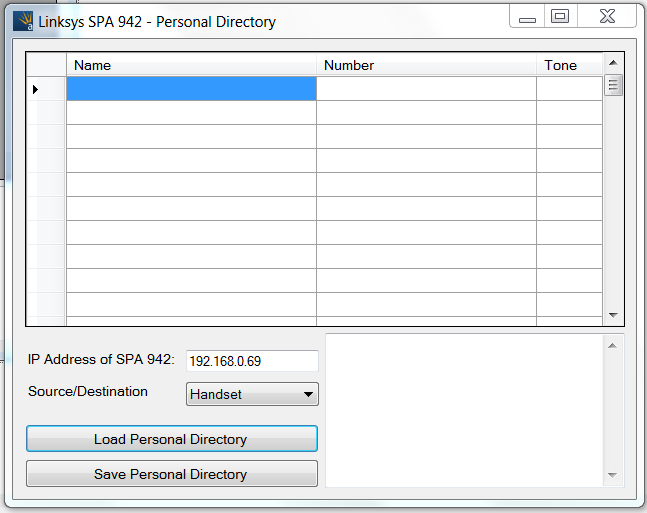
Task: Click the application icon in title bar
Action: [x=23, y=21]
